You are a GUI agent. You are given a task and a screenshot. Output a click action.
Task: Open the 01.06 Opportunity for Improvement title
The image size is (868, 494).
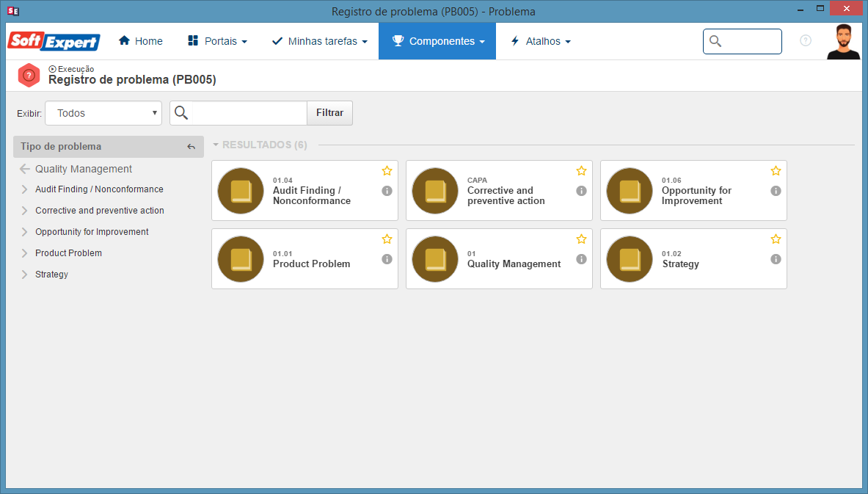click(696, 195)
